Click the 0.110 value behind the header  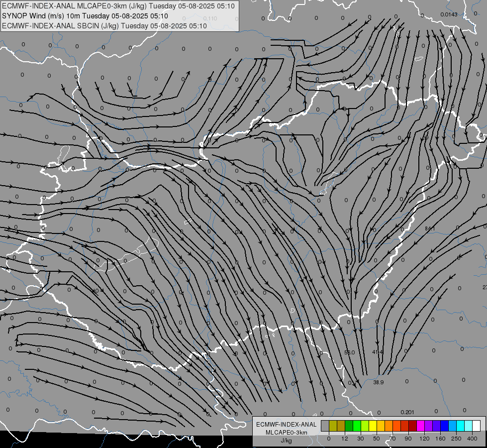[x=210, y=18]
